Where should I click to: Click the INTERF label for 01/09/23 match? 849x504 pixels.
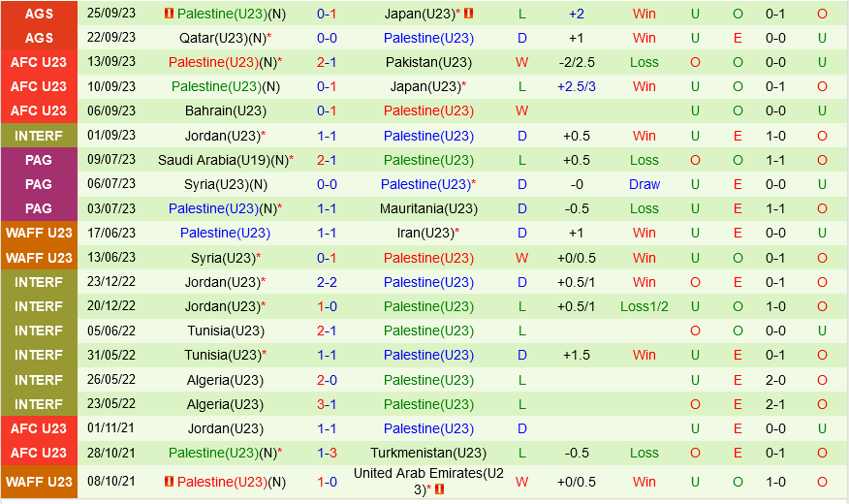[39, 136]
